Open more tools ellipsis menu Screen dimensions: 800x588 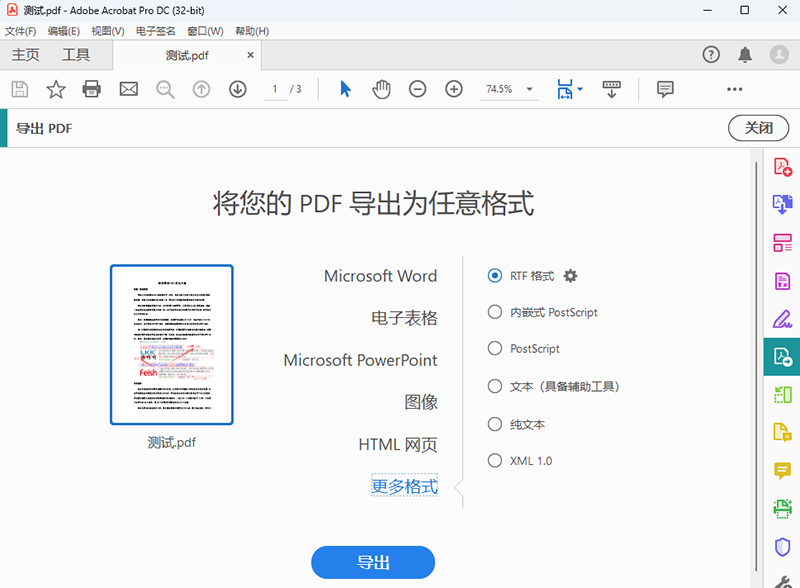tap(735, 89)
